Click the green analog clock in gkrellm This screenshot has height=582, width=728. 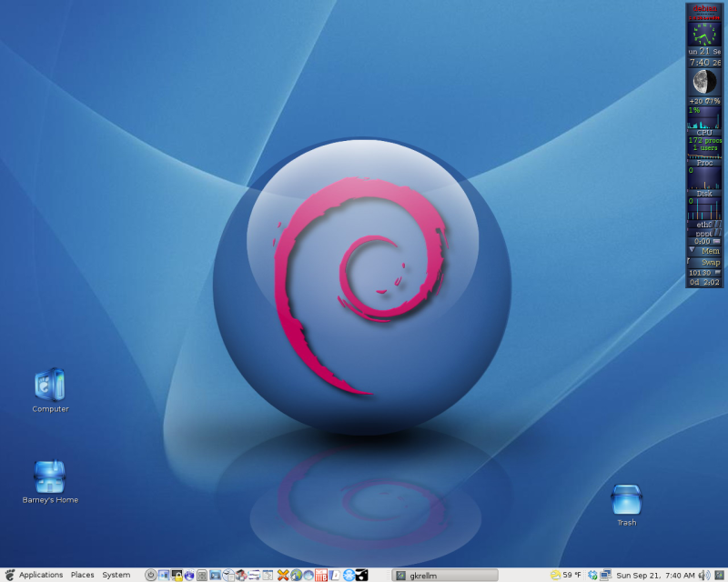pos(704,35)
